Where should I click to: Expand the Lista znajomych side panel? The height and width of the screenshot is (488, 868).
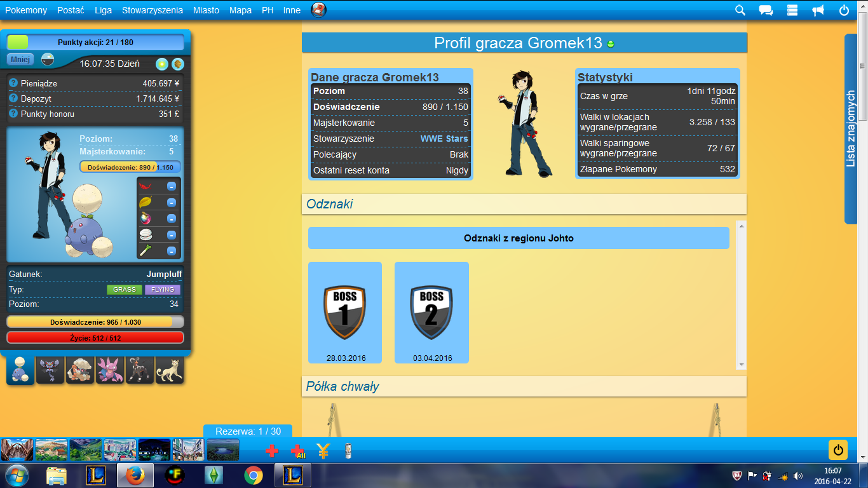pos(851,129)
